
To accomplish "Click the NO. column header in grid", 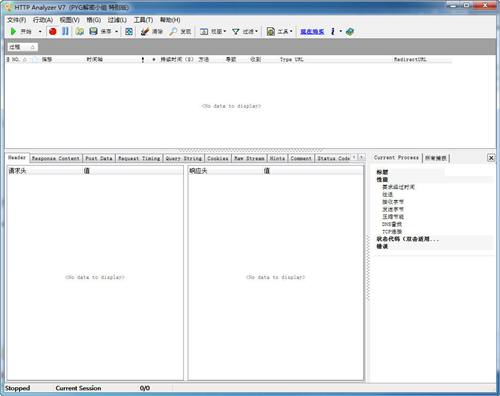I will [x=15, y=59].
